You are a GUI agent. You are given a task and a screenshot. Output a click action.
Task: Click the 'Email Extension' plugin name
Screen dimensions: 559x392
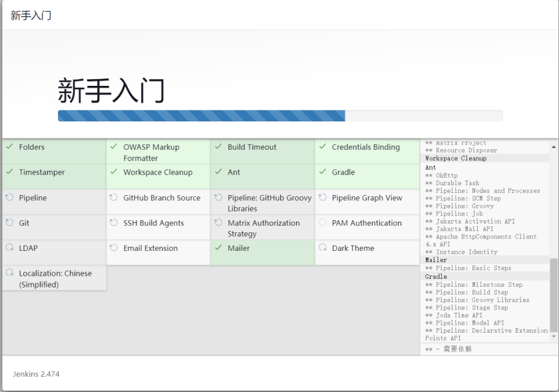coord(150,248)
